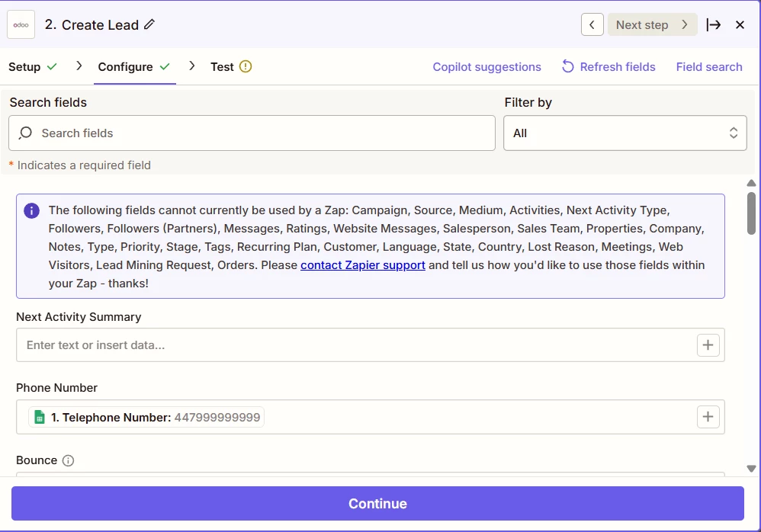
Task: Expand panel with arrow-to-bar icon
Action: pos(714,24)
